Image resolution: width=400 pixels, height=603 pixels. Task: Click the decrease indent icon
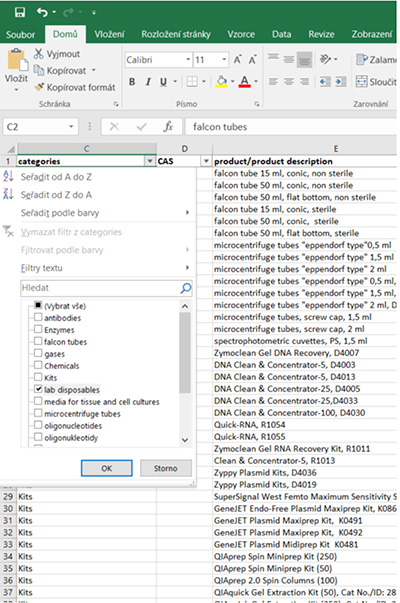coord(325,82)
